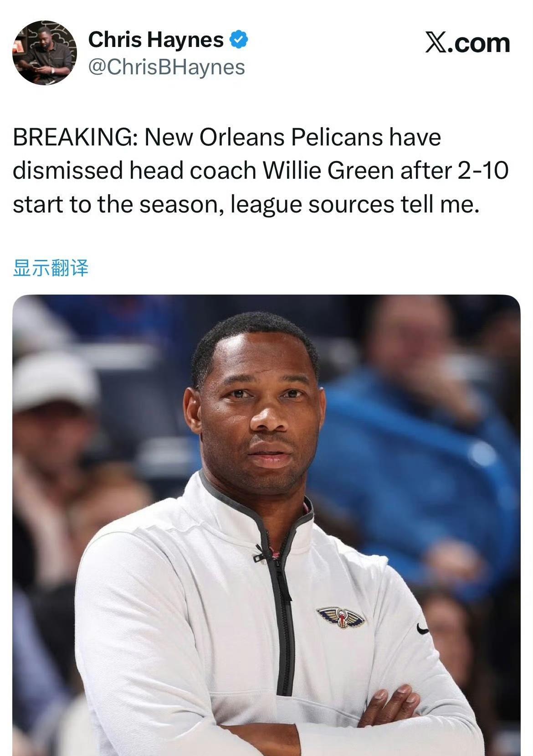Open the attached Willie Green photo
Screen dimensions: 533x756
pos(266,525)
